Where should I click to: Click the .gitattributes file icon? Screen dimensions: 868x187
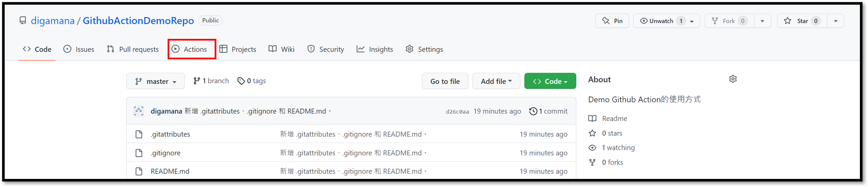tap(139, 134)
